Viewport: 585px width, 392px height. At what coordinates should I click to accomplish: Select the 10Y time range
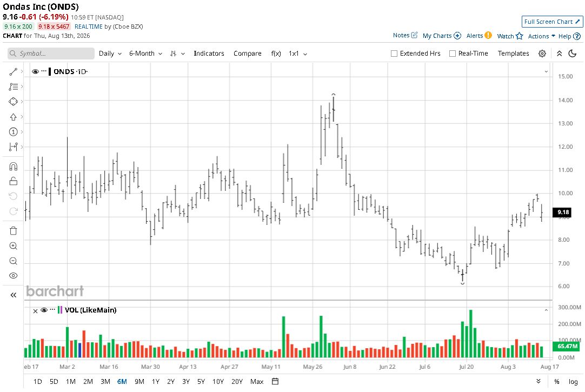218,381
